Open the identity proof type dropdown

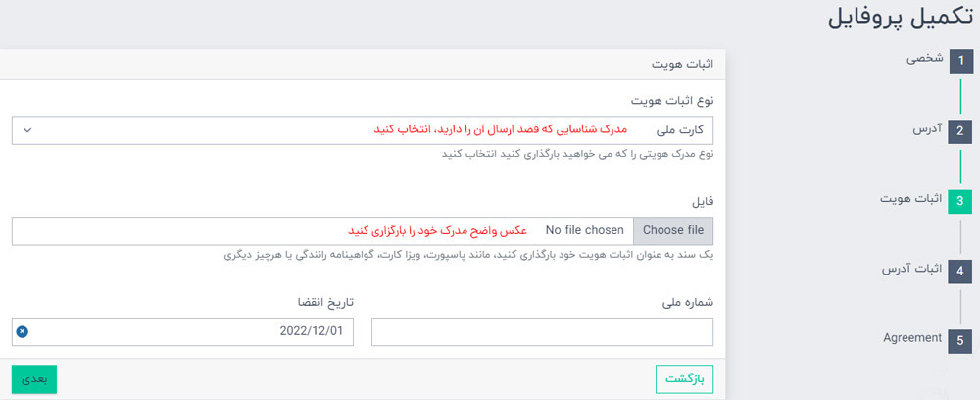[x=363, y=130]
